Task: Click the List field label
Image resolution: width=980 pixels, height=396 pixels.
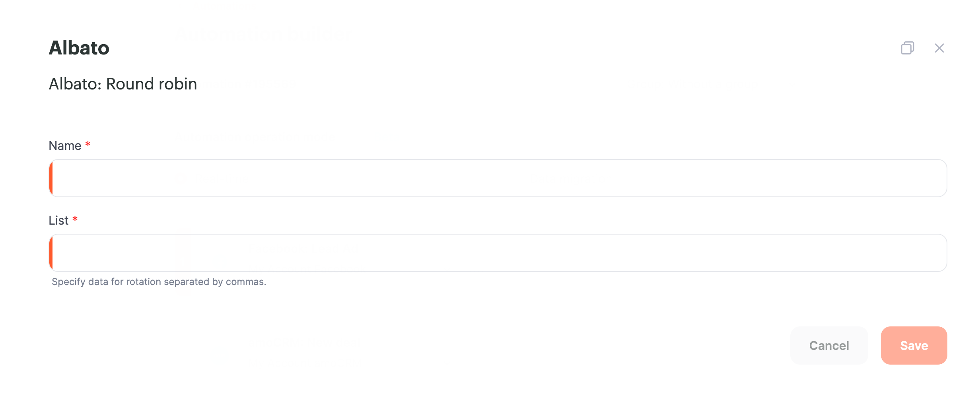Action: tap(58, 221)
